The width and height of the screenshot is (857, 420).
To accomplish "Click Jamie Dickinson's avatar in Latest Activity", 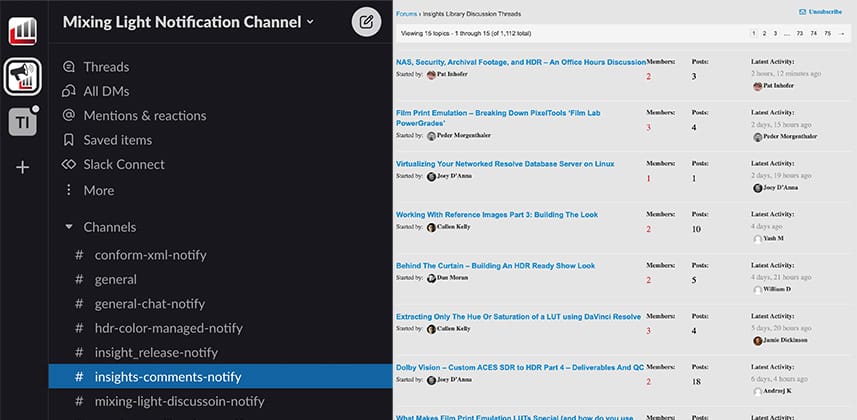I will [x=758, y=341].
